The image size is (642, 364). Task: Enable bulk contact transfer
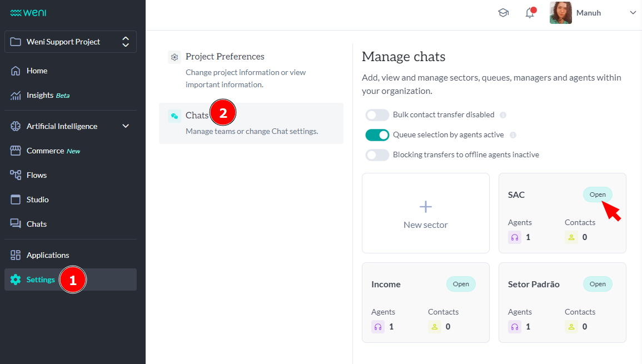tap(377, 114)
